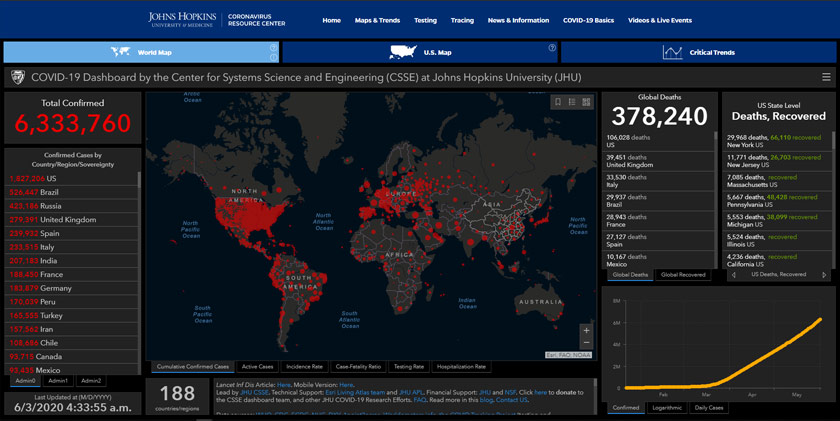Select Spain in confirmed cases list
Image resolution: width=840 pixels, height=421 pixels.
click(x=71, y=234)
